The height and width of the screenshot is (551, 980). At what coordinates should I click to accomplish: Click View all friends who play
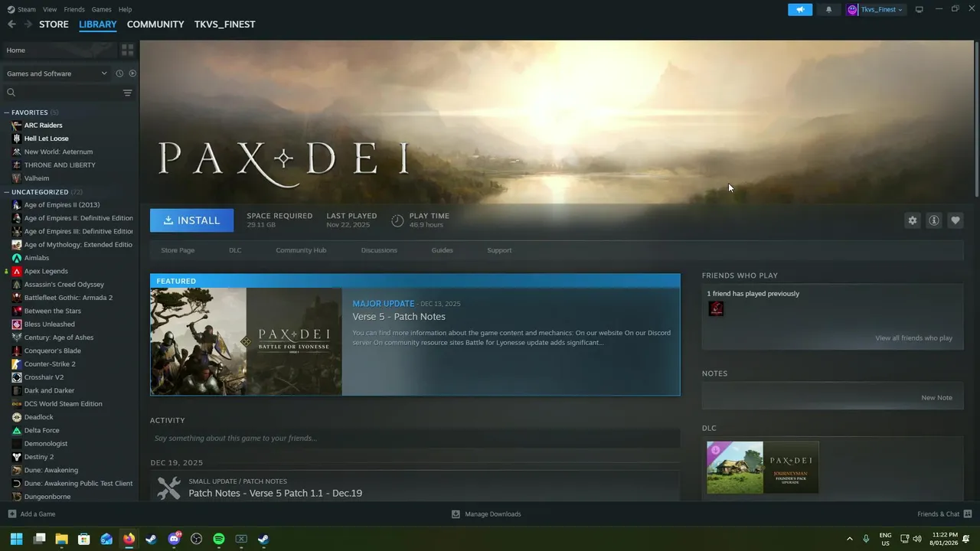pos(913,338)
